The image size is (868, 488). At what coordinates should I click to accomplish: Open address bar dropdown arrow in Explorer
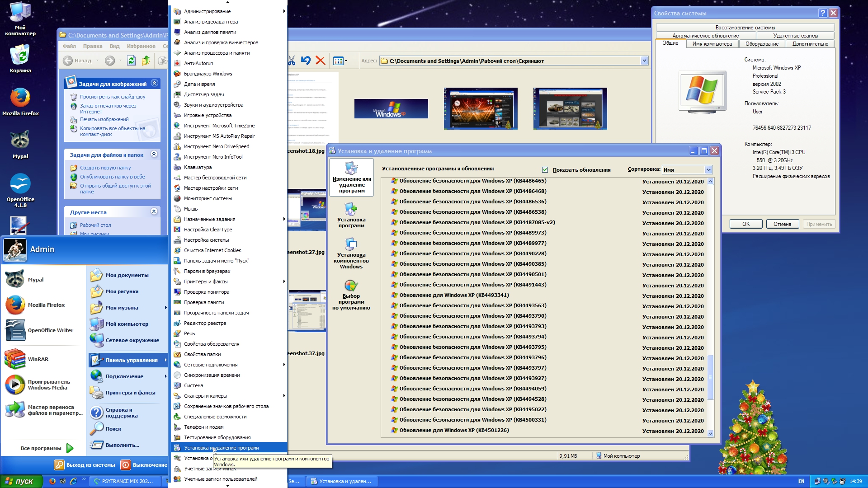[644, 61]
